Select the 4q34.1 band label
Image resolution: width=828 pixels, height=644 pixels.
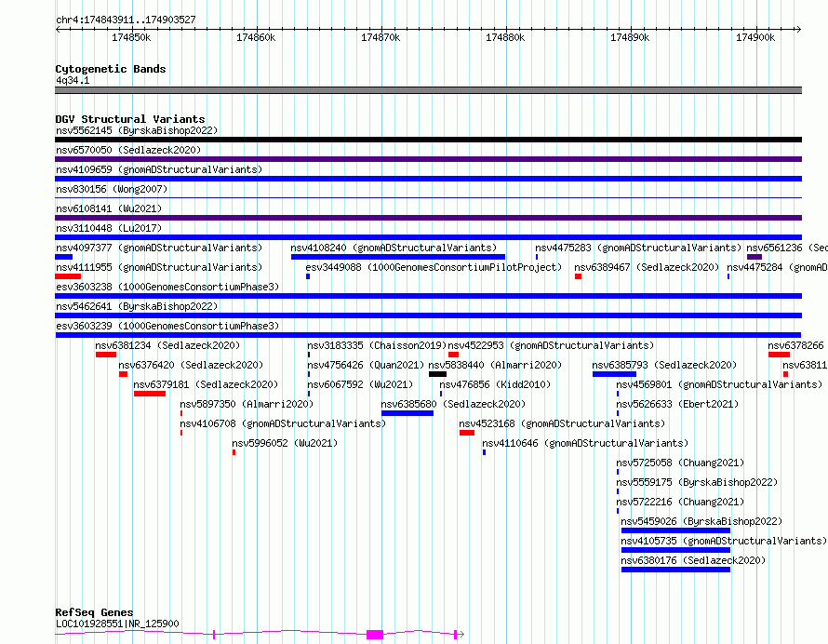point(73,80)
